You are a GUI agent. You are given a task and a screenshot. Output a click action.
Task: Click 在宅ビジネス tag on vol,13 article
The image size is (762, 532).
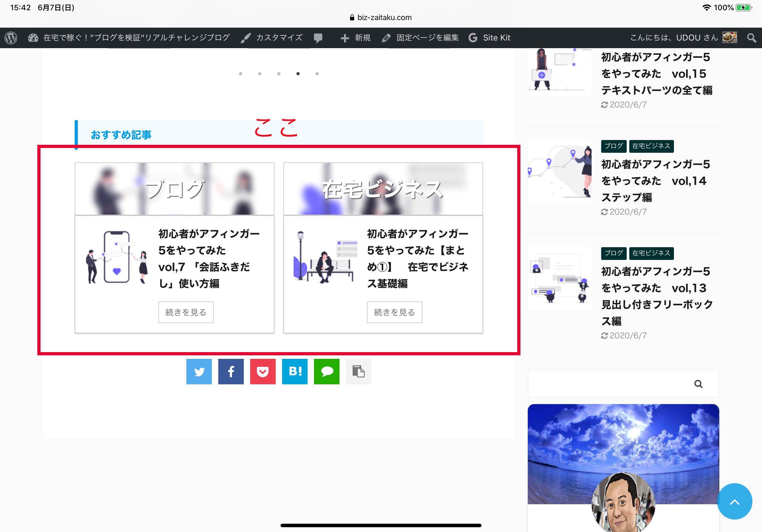652,253
